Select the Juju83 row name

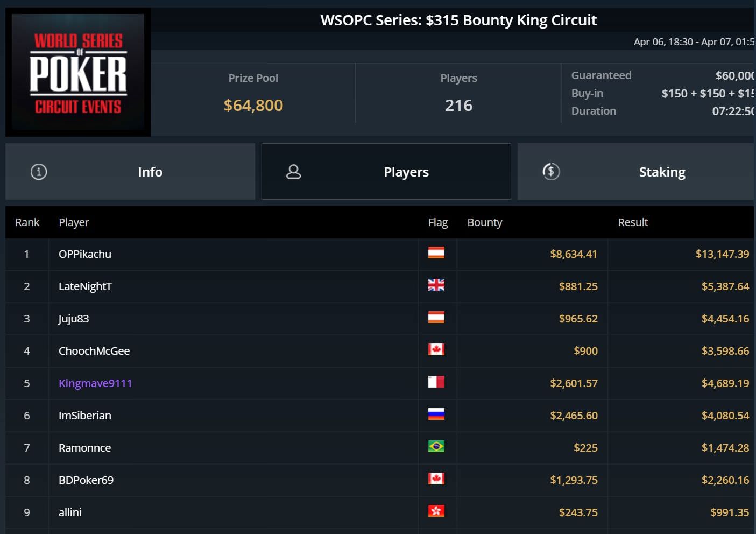pos(74,319)
